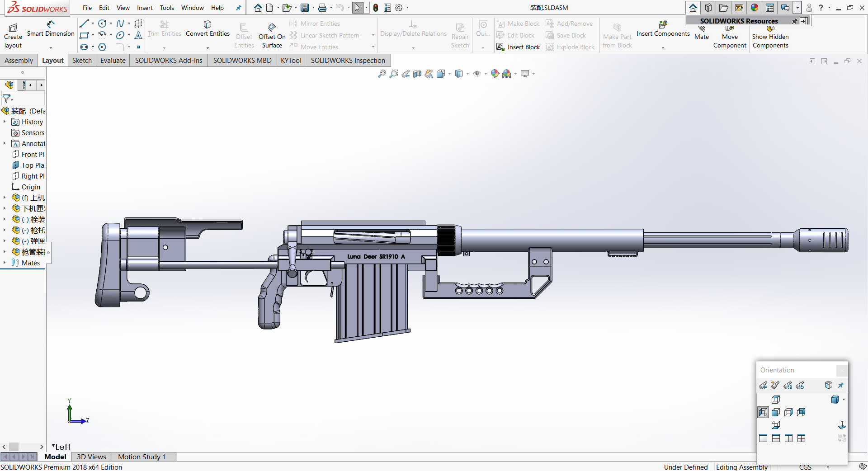Open the Appearances color wheel task pane tab
The width and height of the screenshot is (868, 471).
point(755,8)
